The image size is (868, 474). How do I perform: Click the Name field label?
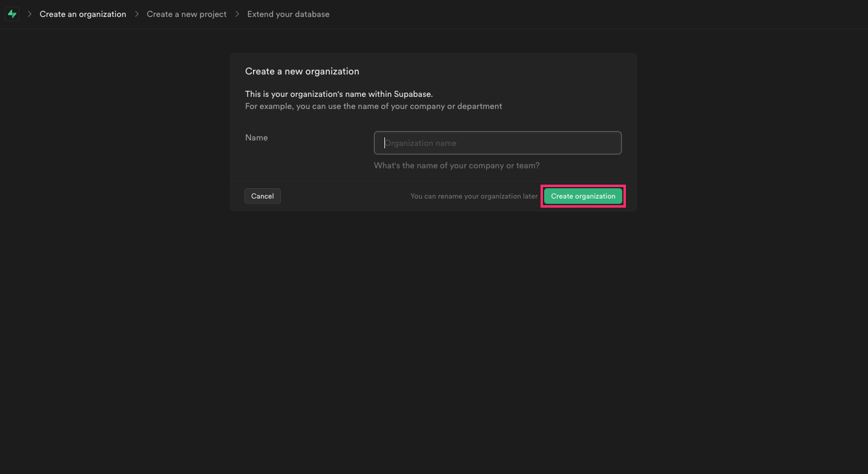click(x=256, y=137)
